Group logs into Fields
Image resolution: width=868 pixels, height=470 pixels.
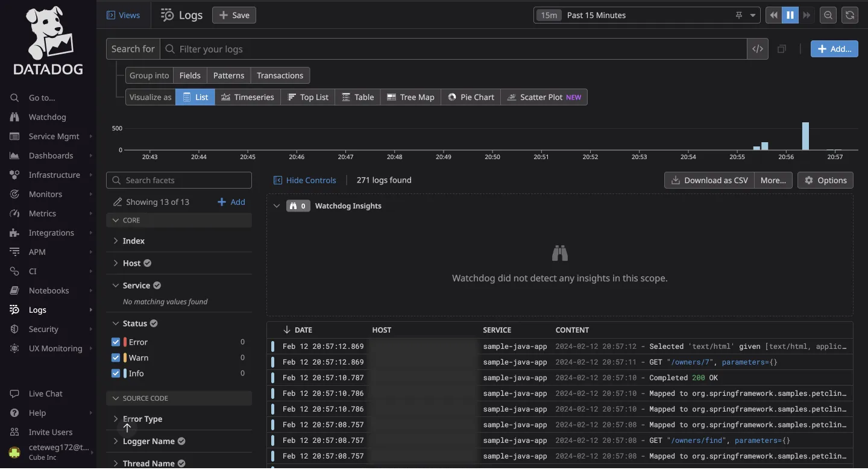(x=190, y=75)
